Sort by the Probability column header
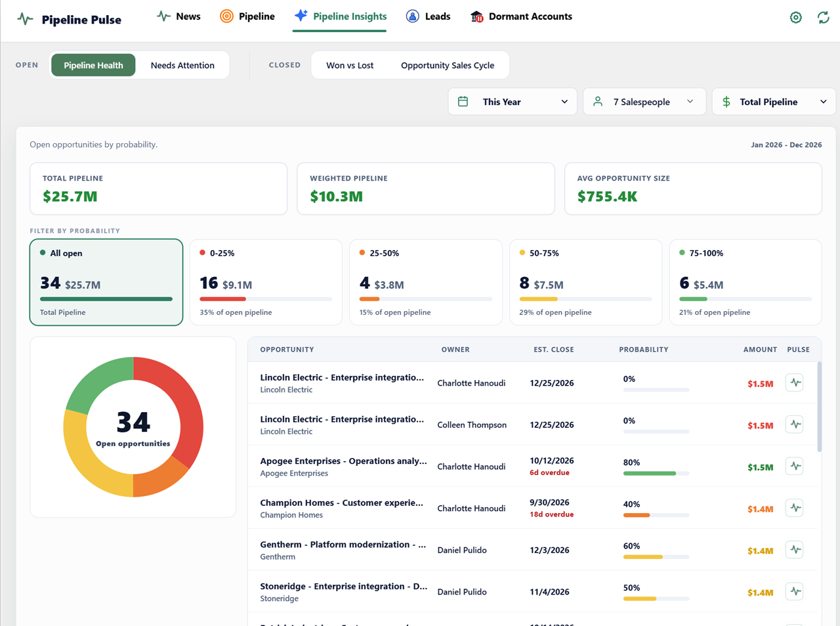The width and height of the screenshot is (840, 626). point(644,350)
